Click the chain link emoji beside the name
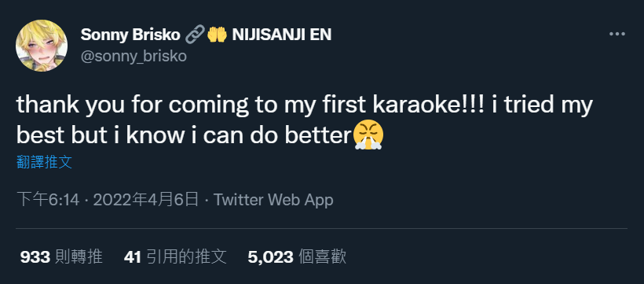The height and width of the screenshot is (284, 644). pyautogui.click(x=194, y=35)
